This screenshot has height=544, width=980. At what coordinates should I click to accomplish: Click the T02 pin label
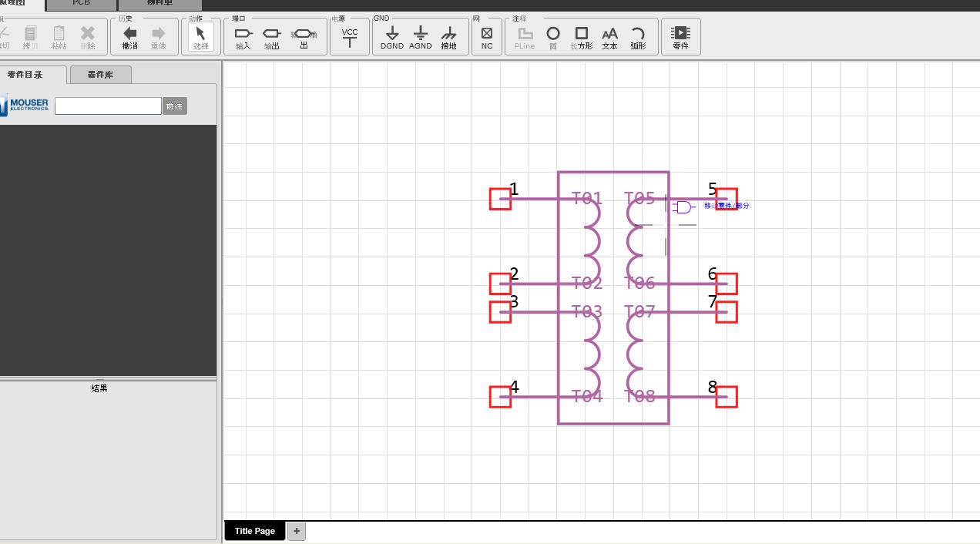(x=587, y=284)
